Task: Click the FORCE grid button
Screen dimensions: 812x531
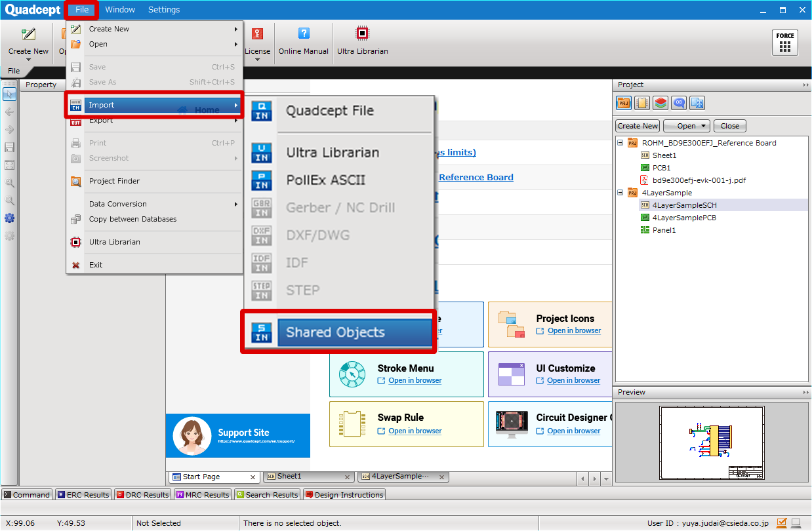Action: coord(784,43)
